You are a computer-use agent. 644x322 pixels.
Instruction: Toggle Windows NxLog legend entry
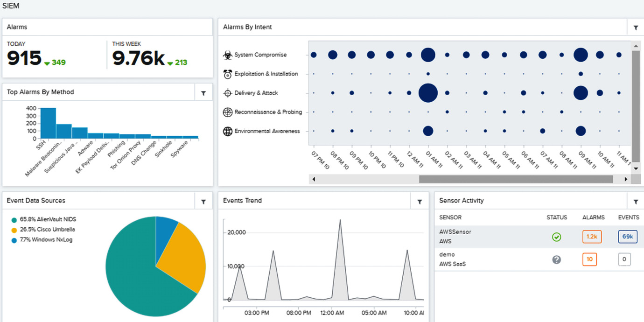[x=43, y=240]
